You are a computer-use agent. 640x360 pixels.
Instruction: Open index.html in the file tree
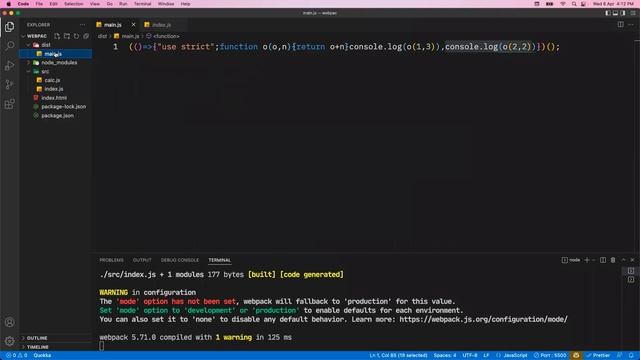(54, 98)
